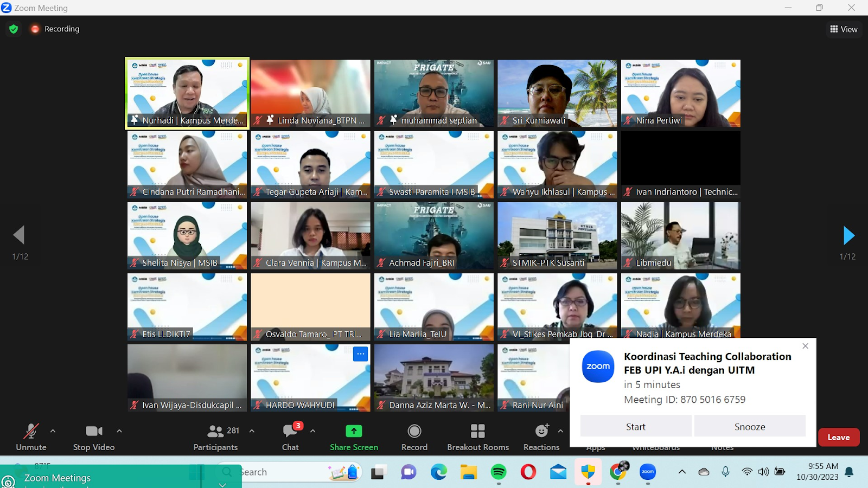Image resolution: width=868 pixels, height=488 pixels.
Task: Select Nina Pertiwi video tile
Action: pyautogui.click(x=681, y=93)
